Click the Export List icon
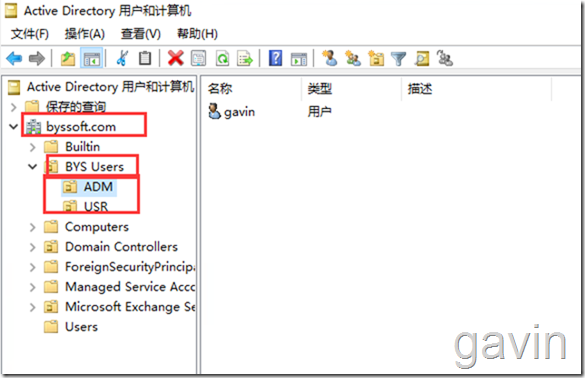 [x=245, y=59]
